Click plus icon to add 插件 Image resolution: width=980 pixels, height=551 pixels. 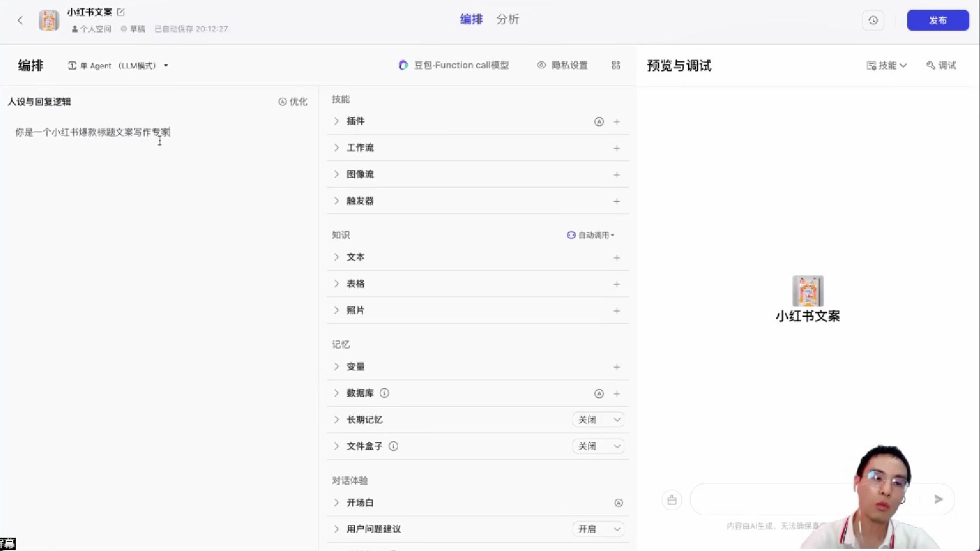coord(617,121)
